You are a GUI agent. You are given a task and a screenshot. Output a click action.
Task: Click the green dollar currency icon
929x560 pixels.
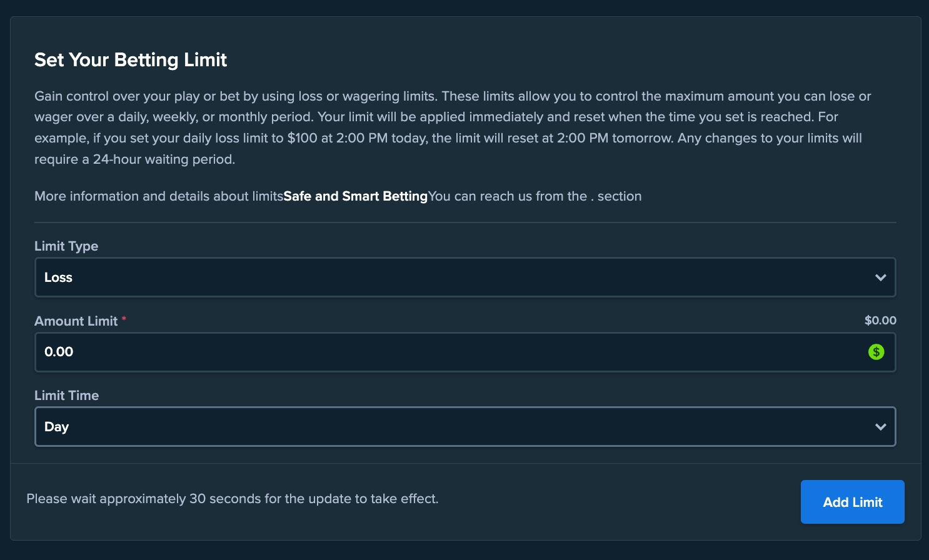coord(876,352)
